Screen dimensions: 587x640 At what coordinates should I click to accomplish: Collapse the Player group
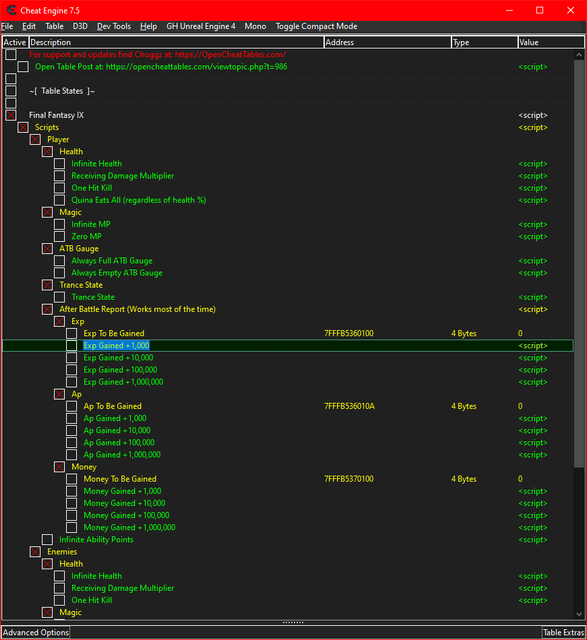tap(35, 140)
